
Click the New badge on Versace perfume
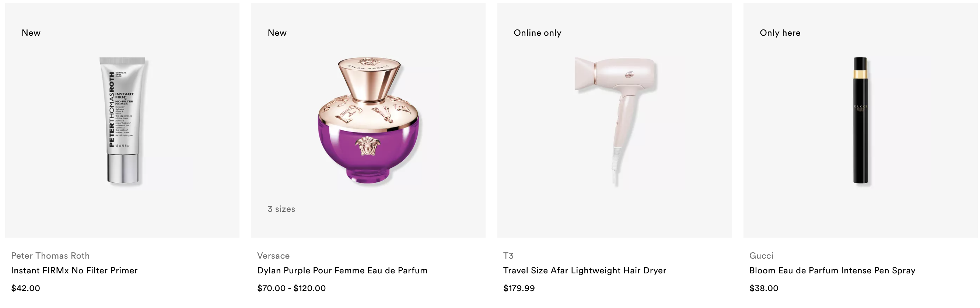277,33
